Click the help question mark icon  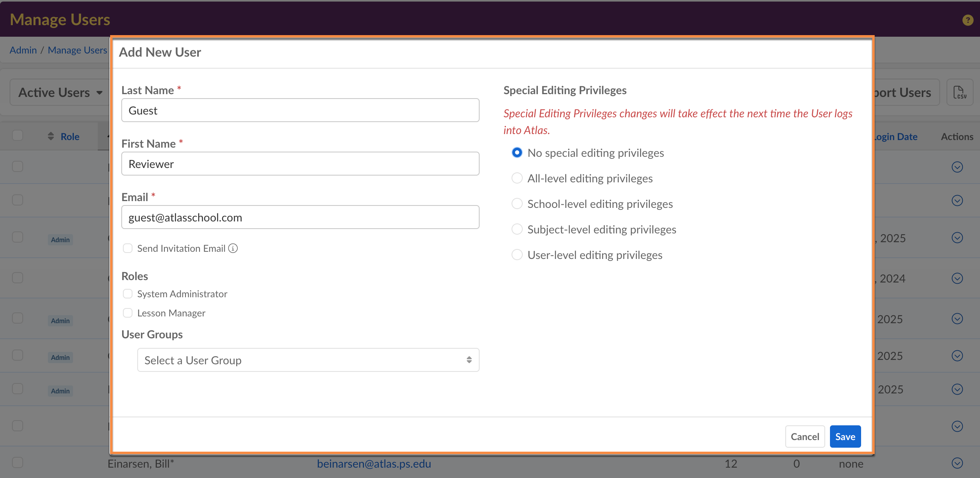(x=968, y=20)
